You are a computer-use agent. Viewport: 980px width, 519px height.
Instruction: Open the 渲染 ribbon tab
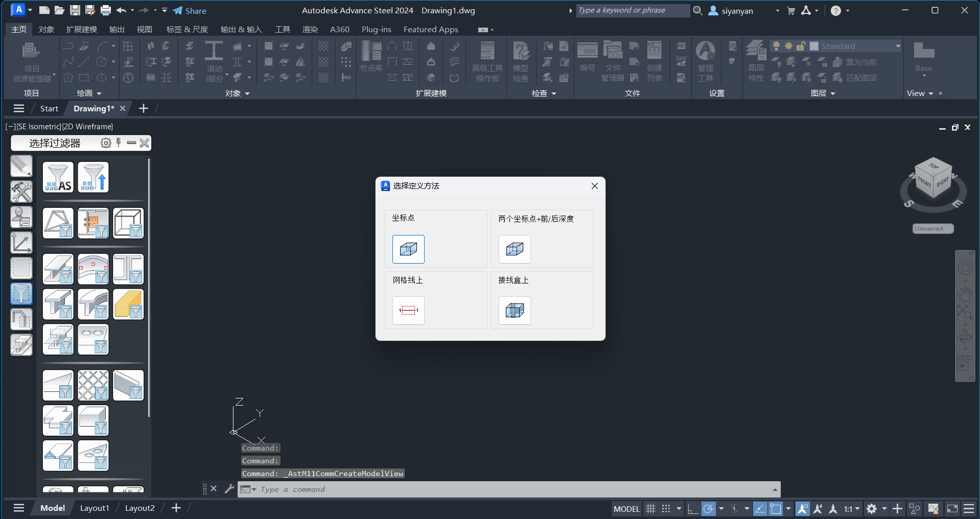click(310, 30)
